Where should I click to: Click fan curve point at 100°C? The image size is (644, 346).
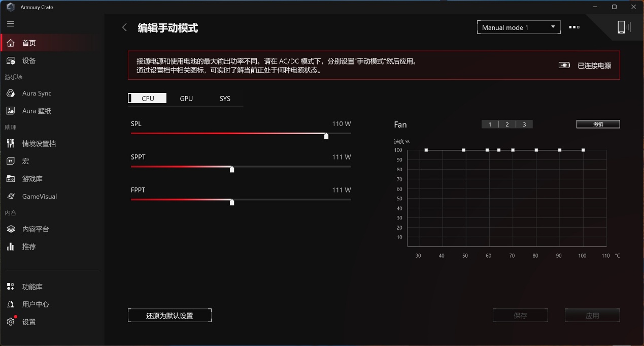[x=583, y=150]
